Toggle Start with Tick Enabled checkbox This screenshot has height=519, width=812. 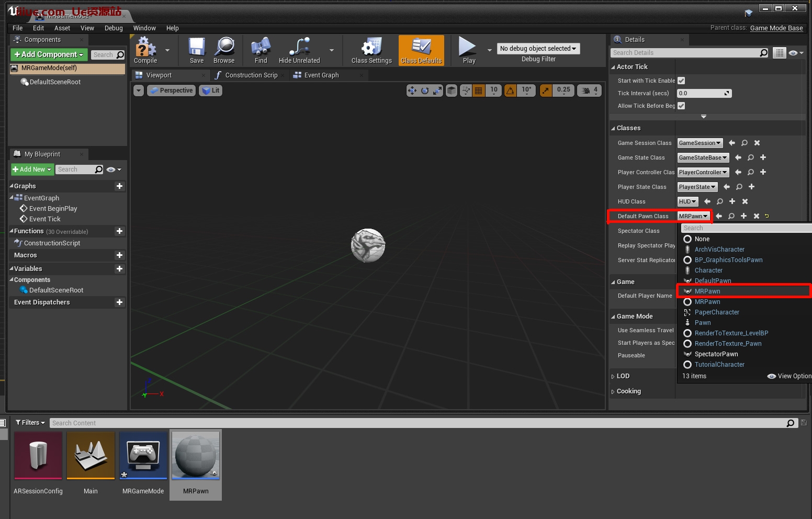pyautogui.click(x=681, y=81)
